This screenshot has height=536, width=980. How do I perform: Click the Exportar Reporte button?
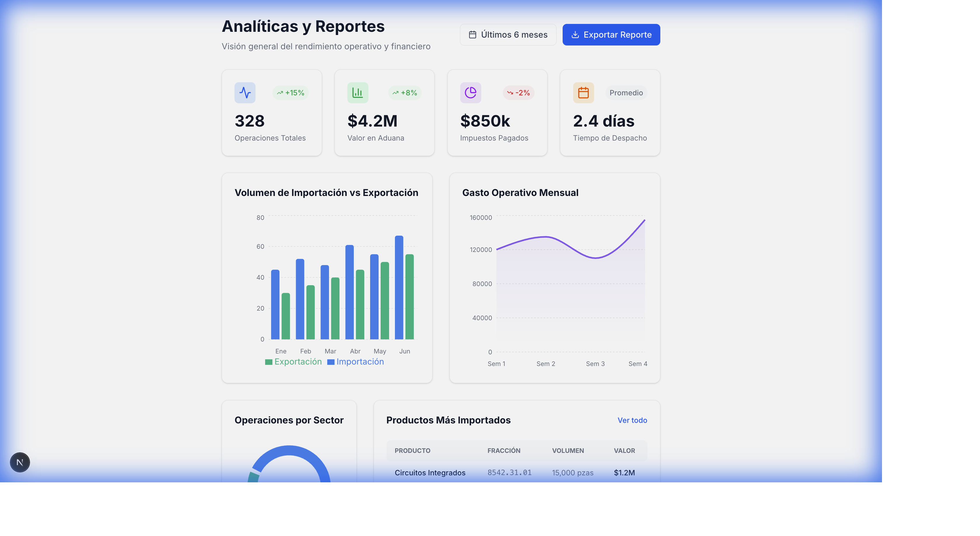coord(611,35)
